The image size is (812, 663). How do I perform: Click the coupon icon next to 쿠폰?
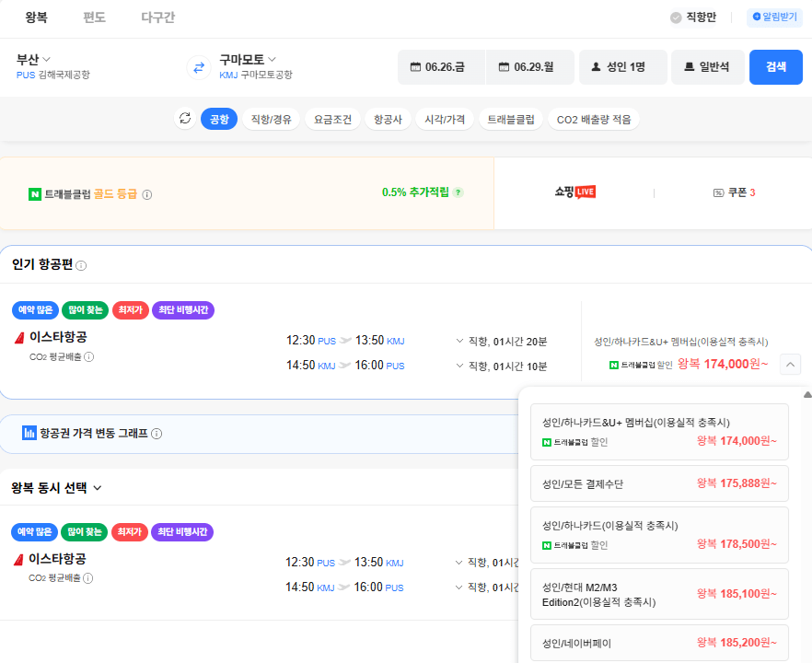point(718,192)
